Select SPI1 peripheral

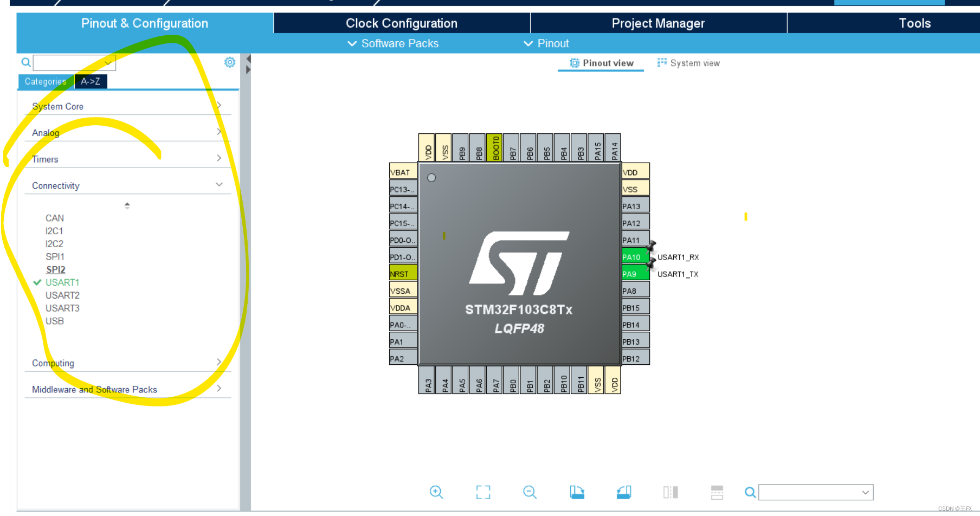(55, 256)
